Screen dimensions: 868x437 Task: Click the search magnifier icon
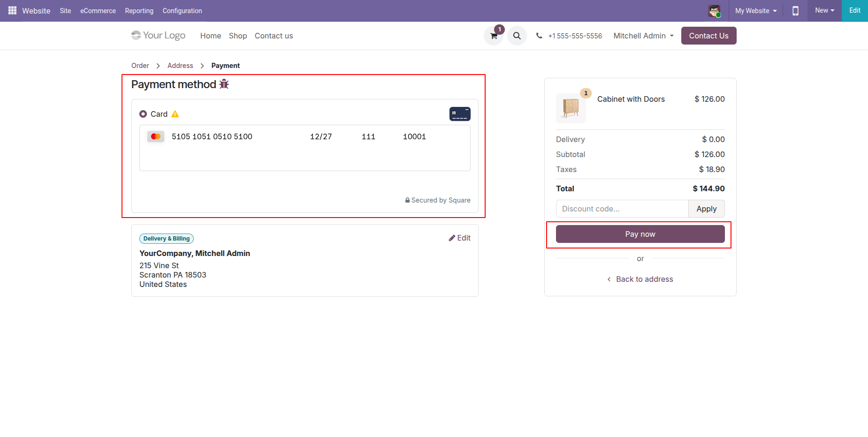[x=517, y=36]
